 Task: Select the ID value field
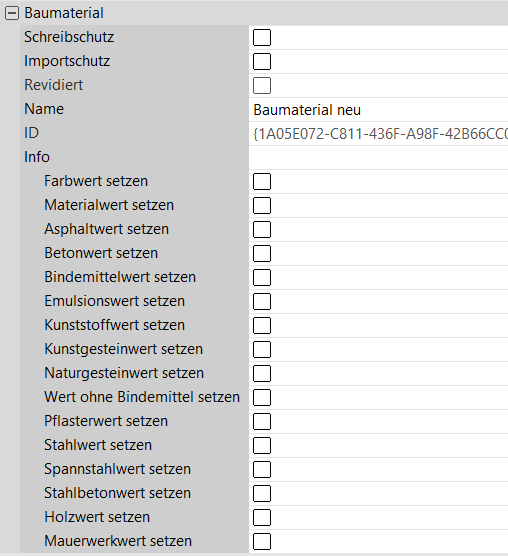[379, 134]
